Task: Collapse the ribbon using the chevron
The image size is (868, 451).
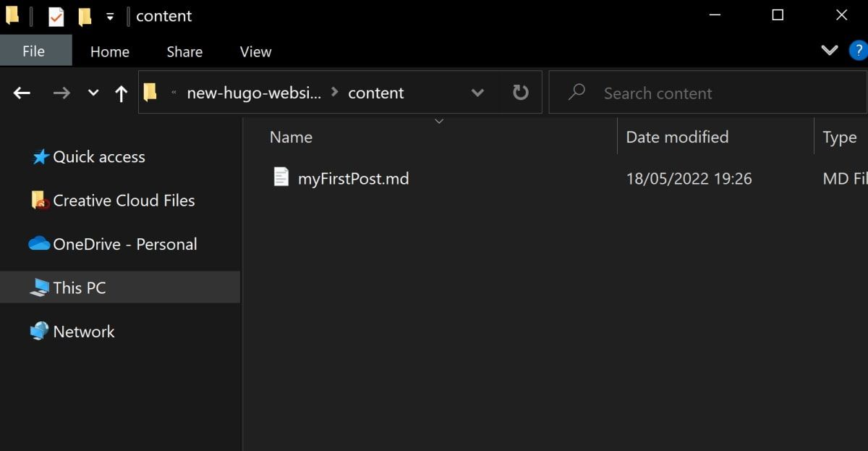Action: click(829, 50)
